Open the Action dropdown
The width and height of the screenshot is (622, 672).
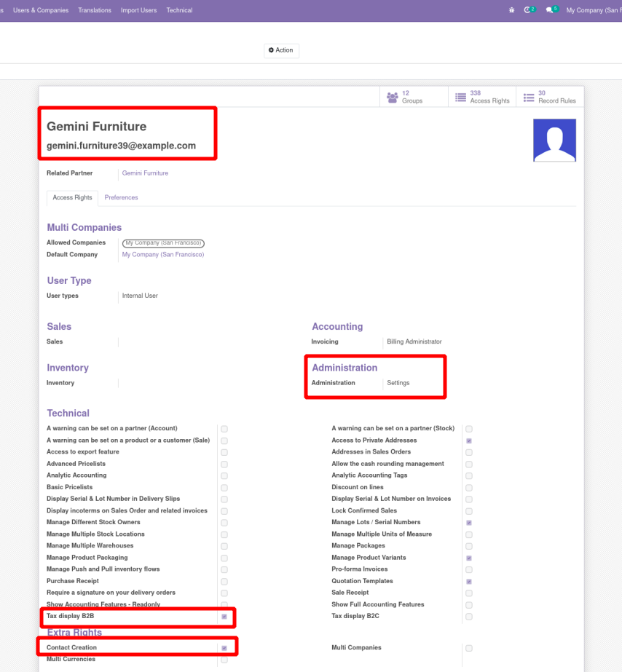pos(281,50)
